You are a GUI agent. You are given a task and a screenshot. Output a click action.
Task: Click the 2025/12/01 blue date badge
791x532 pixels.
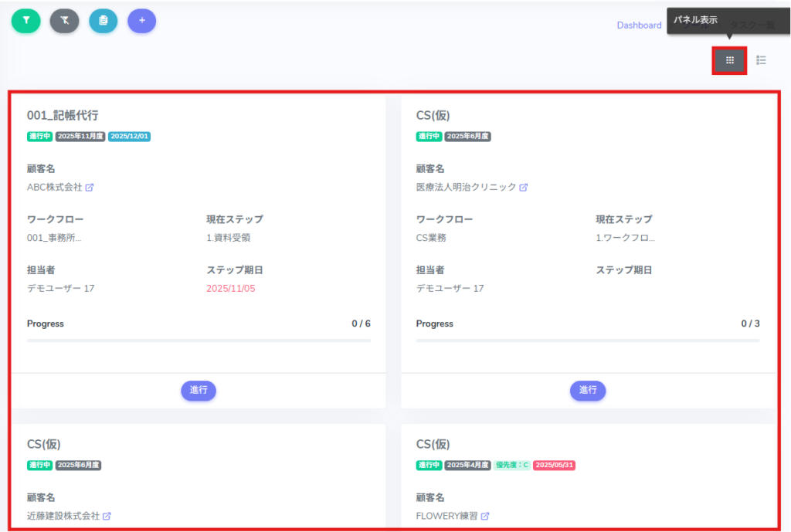pos(129,137)
